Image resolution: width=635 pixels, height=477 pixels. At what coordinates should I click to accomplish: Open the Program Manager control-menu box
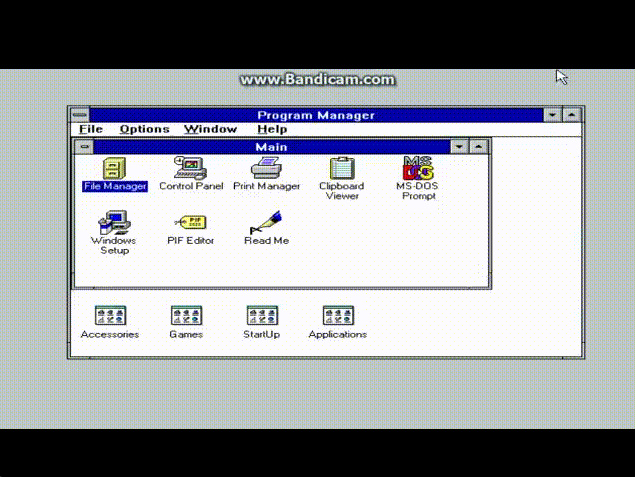tap(80, 115)
